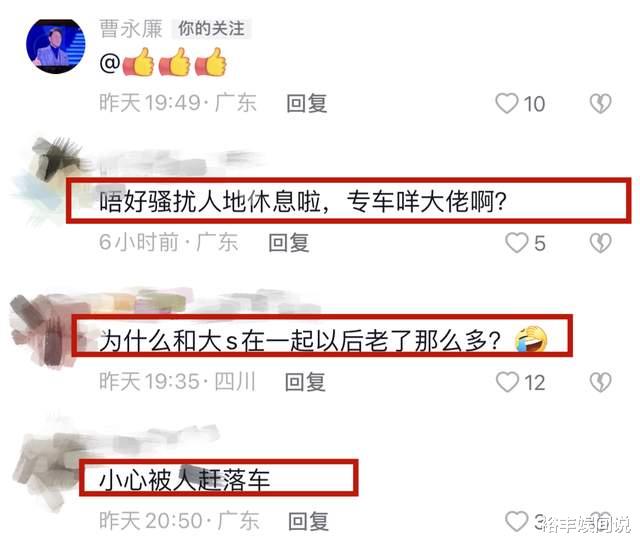Like the comment with 12 likes

pyautogui.click(x=507, y=382)
